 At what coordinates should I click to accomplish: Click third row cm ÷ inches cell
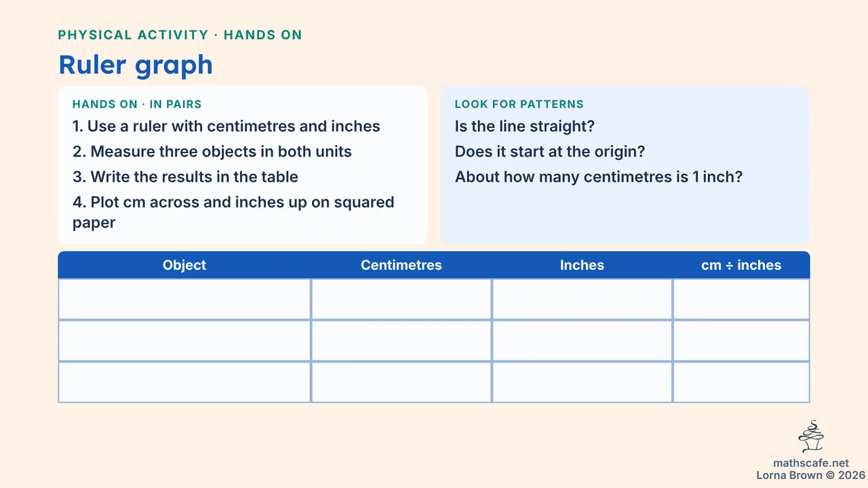click(741, 382)
